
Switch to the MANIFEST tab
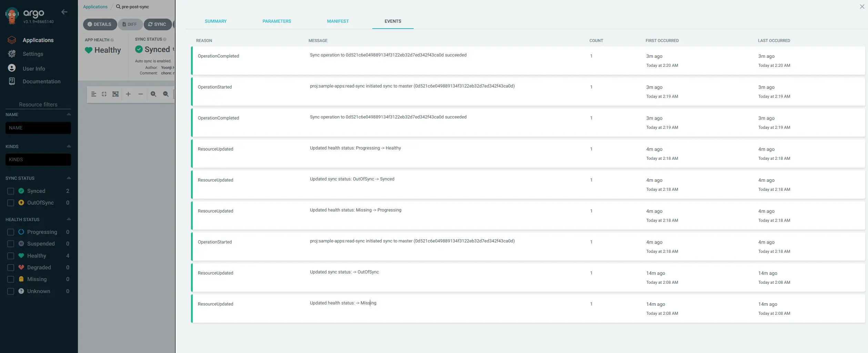click(x=337, y=21)
